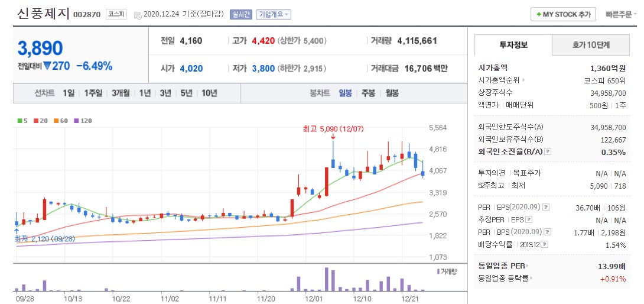
Task: Click the 저가 value 3,800
Action: click(x=264, y=68)
